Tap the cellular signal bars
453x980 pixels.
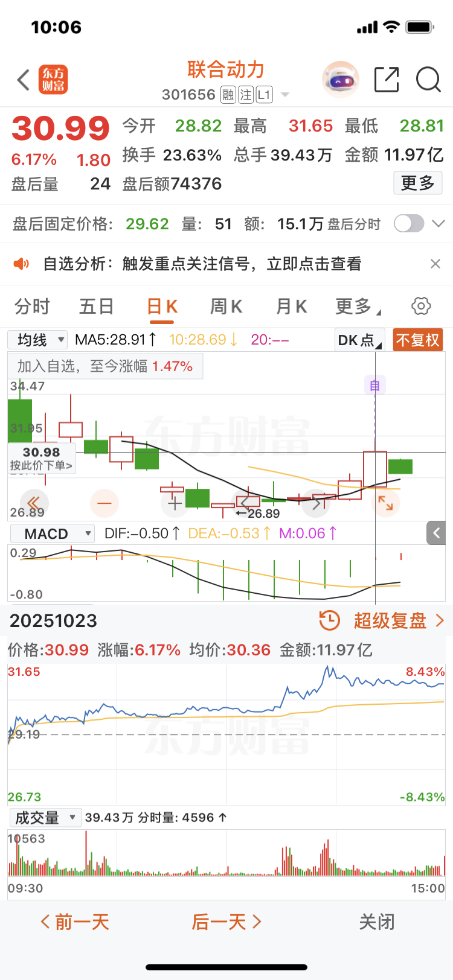367,28
